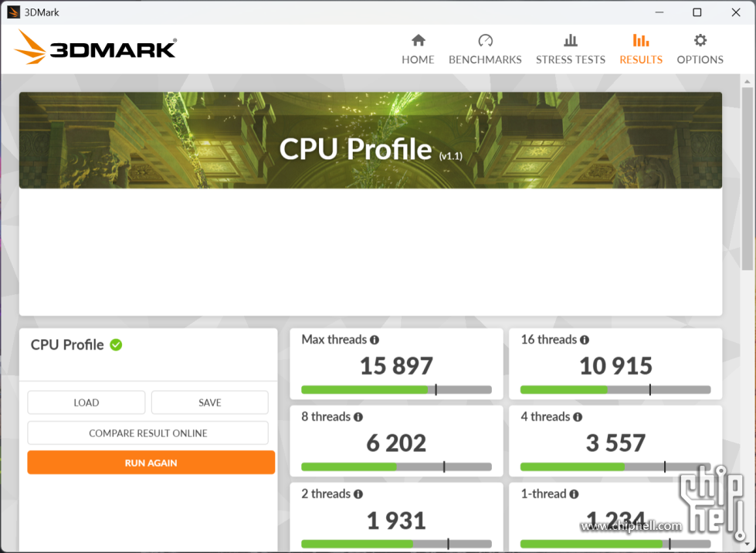Click COMPARE RESULT ONLINE button
The image size is (756, 553).
148,433
